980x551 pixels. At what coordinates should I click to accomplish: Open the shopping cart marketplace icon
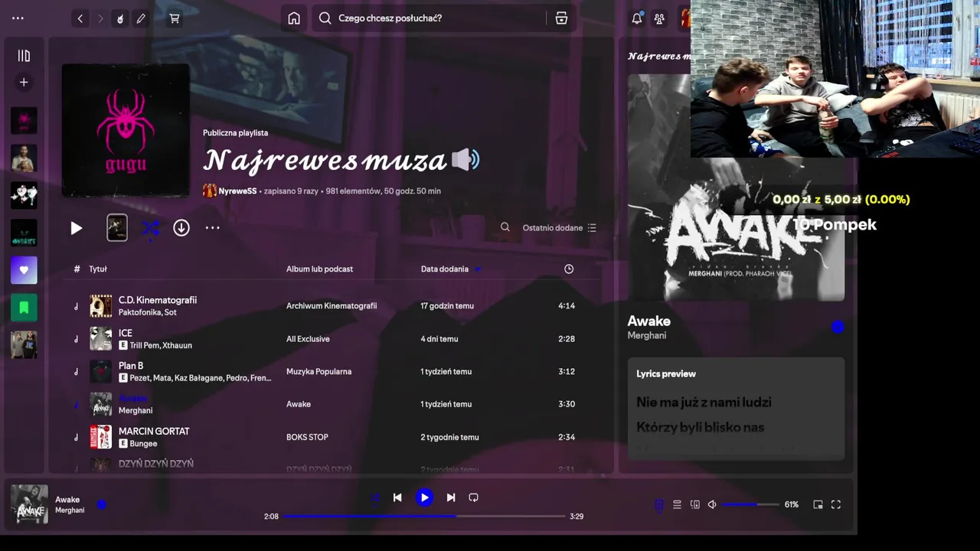(175, 18)
